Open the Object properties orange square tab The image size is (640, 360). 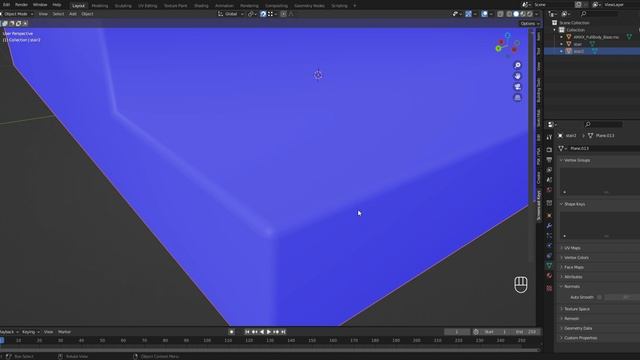549,216
